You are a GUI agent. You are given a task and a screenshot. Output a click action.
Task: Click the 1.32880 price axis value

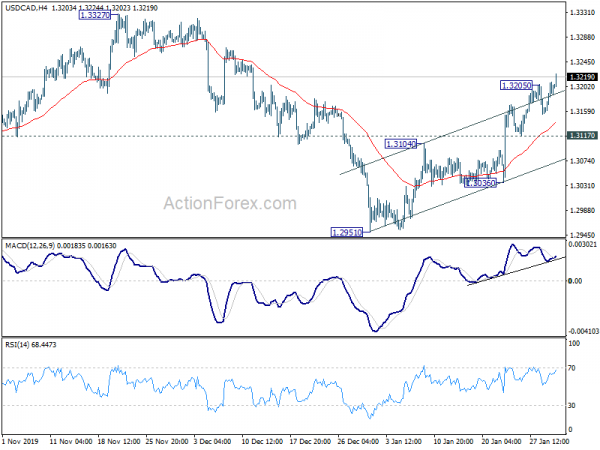tap(582, 37)
